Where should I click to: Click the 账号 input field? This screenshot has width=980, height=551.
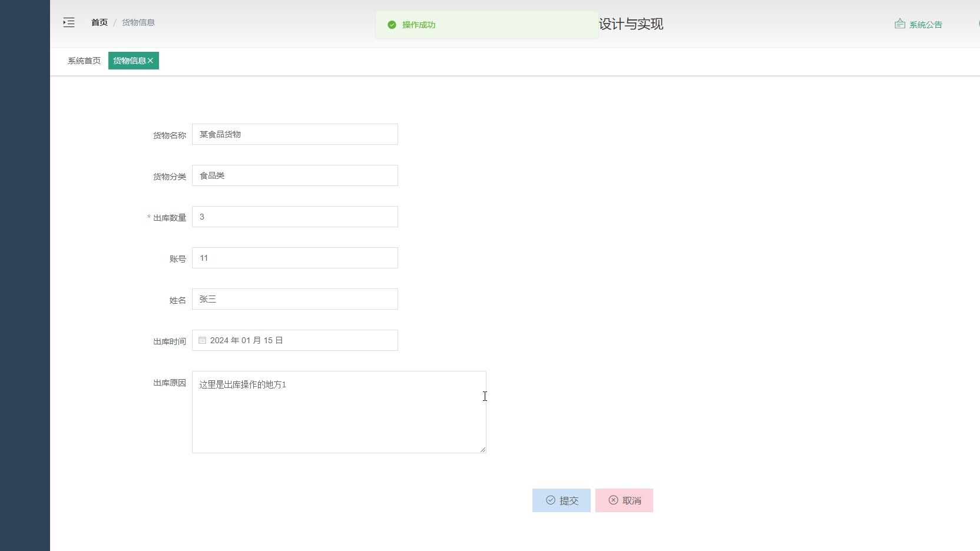(x=295, y=258)
